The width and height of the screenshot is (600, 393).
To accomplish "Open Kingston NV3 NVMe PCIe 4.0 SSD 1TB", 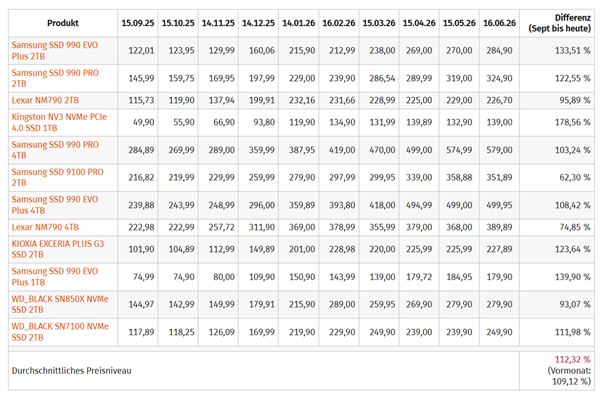I will (59, 122).
